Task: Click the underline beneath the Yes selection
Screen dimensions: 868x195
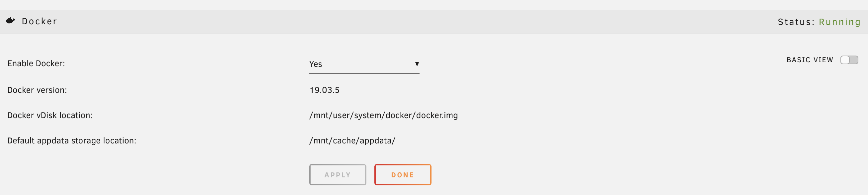Action: [x=364, y=73]
